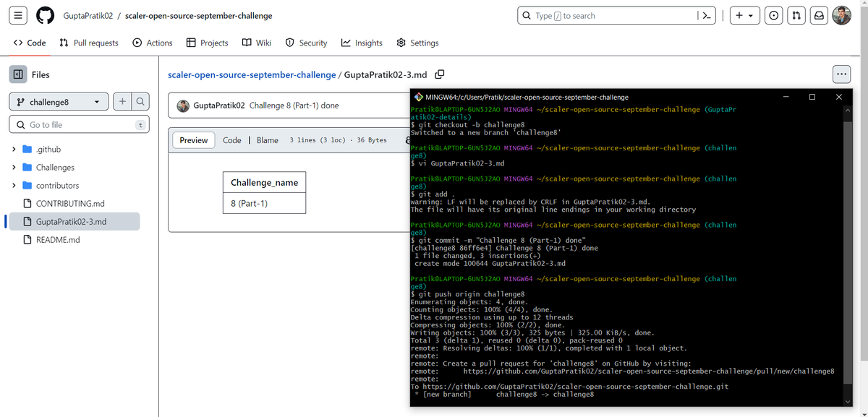Image resolution: width=868 pixels, height=417 pixels.
Task: Maximize the MINGW64 terminal window
Action: pyautogui.click(x=812, y=97)
